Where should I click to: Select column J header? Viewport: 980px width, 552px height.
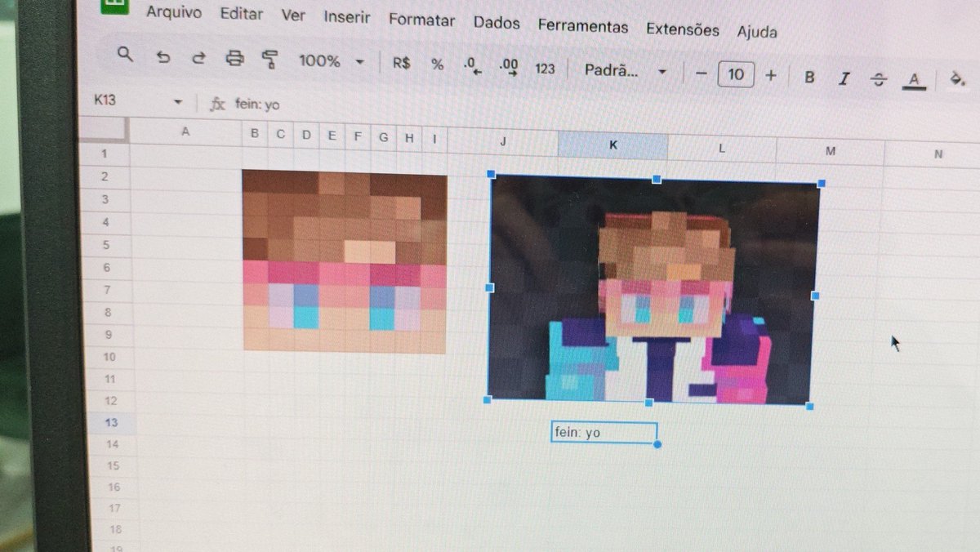click(x=503, y=141)
